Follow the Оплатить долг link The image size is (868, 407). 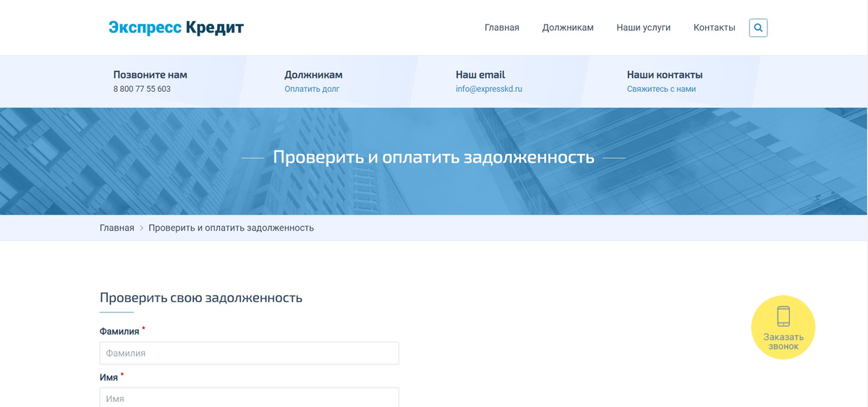pos(312,89)
